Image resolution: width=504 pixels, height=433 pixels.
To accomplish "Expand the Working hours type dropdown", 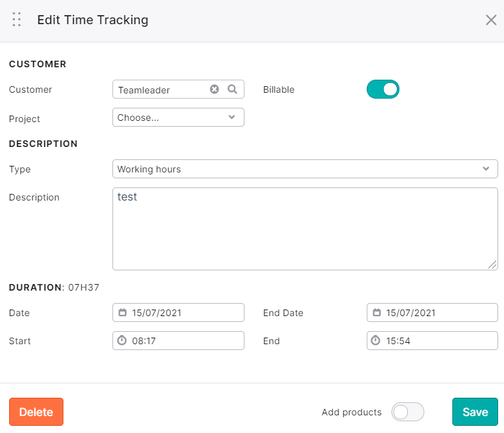I will pyautogui.click(x=305, y=168).
